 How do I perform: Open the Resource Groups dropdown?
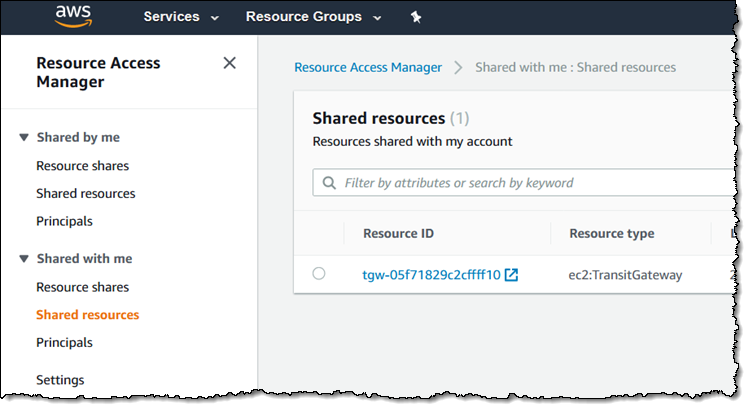coord(313,17)
